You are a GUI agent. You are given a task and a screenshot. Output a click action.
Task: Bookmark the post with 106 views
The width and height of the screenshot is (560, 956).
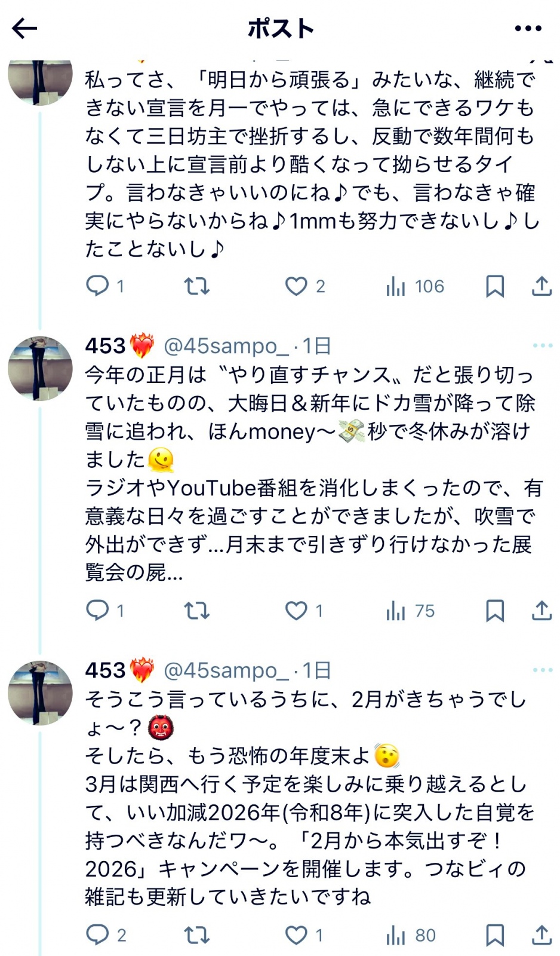click(x=495, y=286)
